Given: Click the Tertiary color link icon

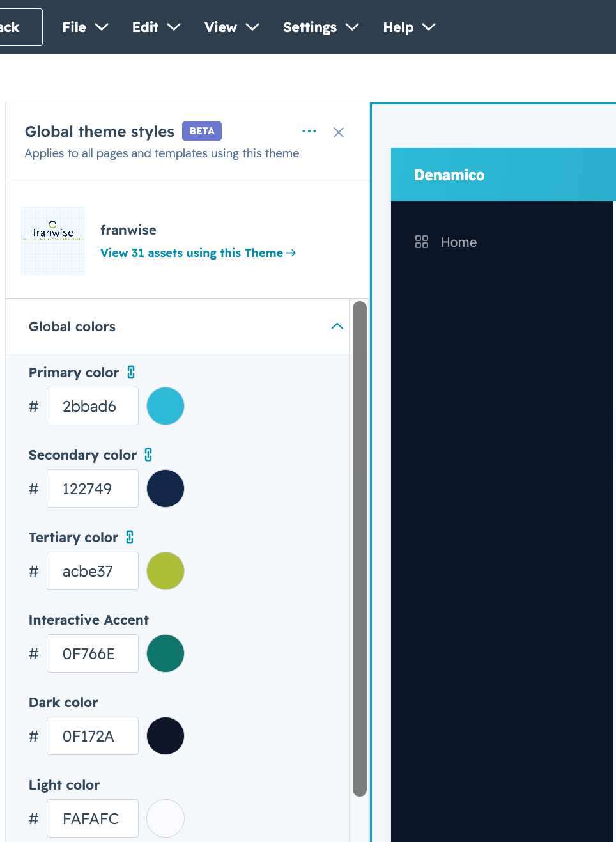Looking at the screenshot, I should pos(130,537).
